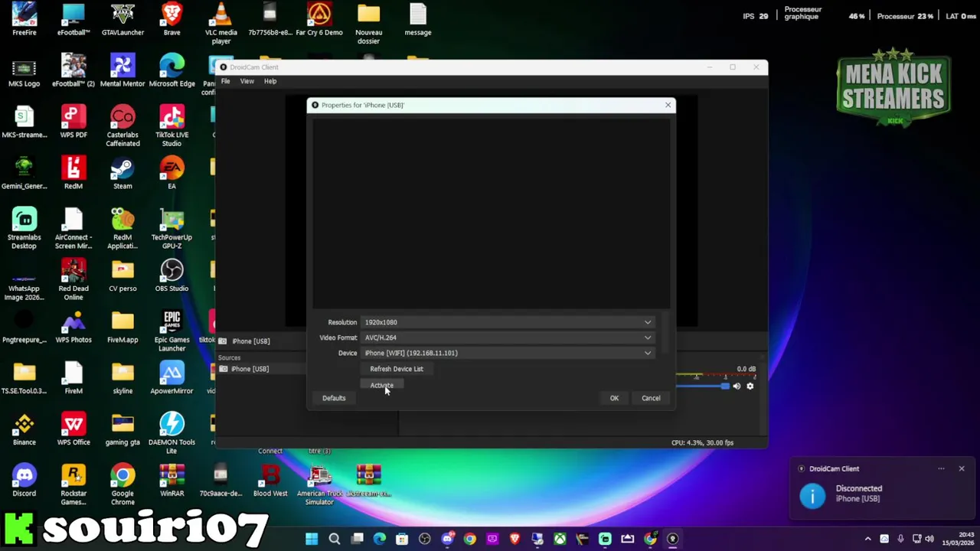
Task: Open Epic Games Launcher desktop icon
Action: [x=171, y=331]
